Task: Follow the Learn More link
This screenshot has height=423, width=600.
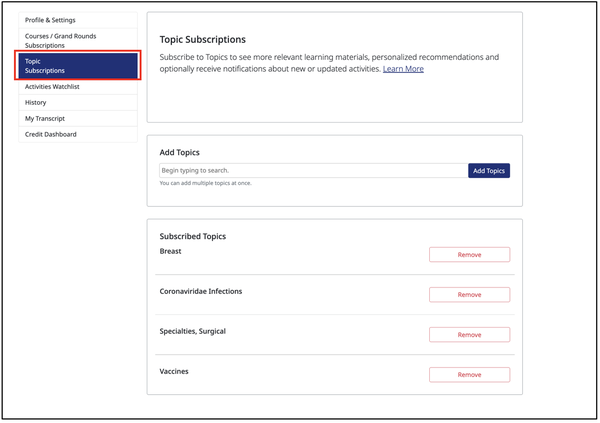Action: coord(403,69)
